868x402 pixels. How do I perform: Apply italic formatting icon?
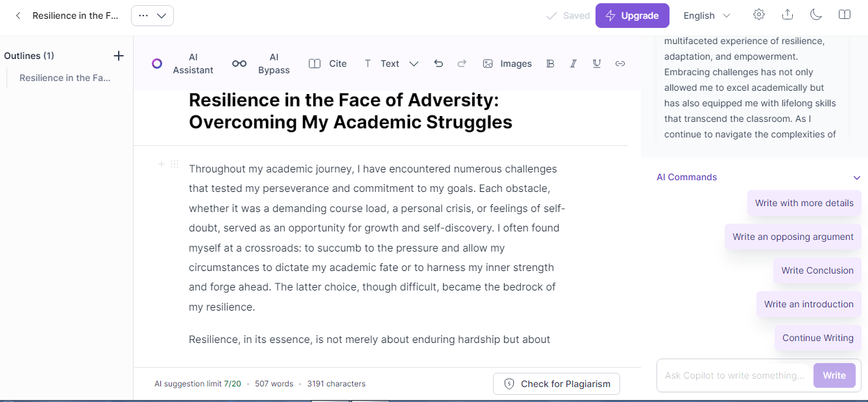573,64
